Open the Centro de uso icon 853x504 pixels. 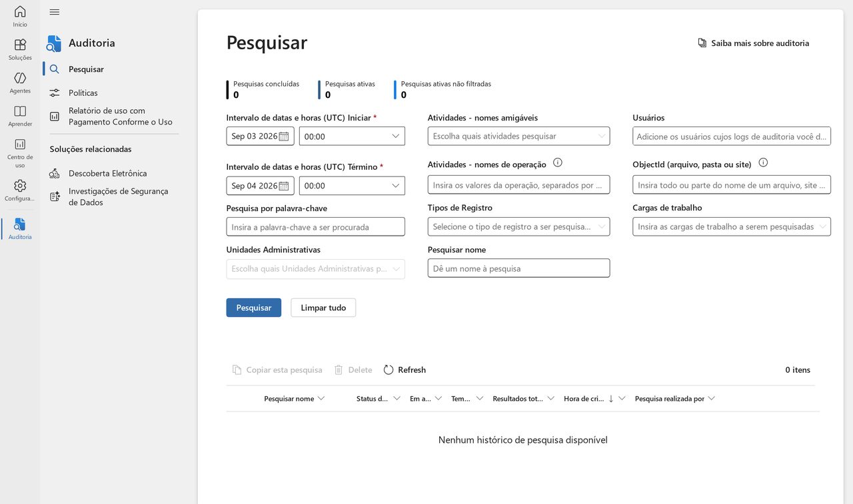20,144
